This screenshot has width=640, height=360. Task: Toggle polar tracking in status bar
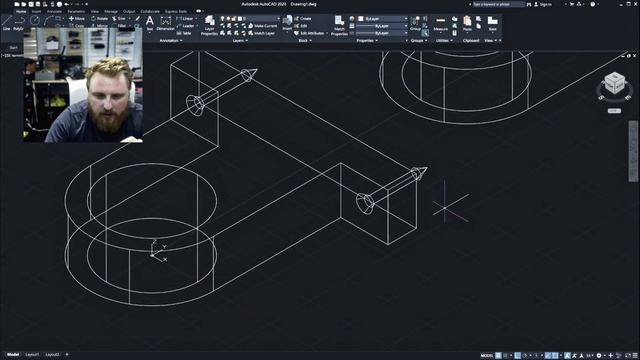click(525, 356)
